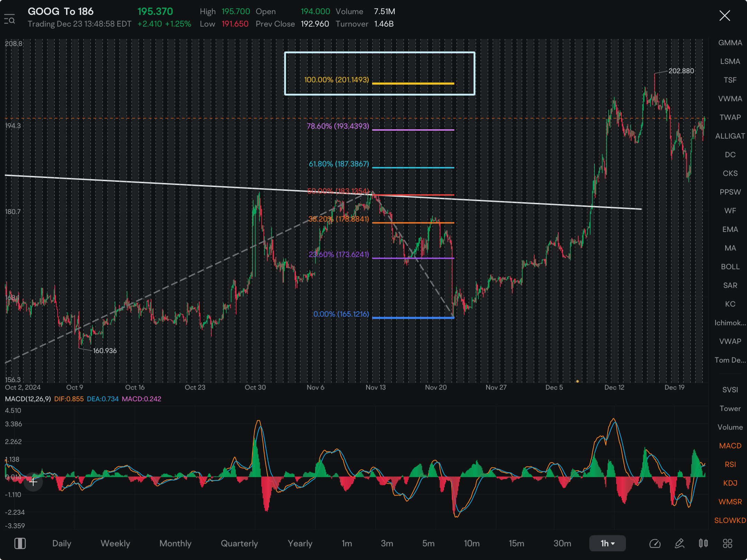Toggle the SLOWKD sub-indicator
This screenshot has height=560, width=747.
tap(730, 521)
